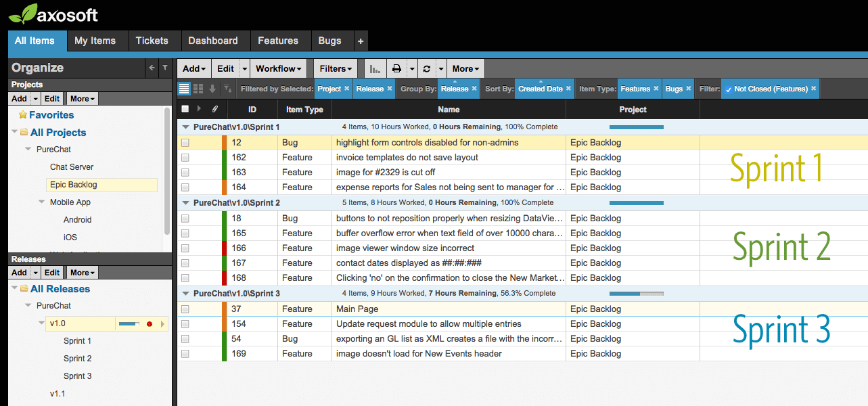Collapse the PureChat\v1.0\Sprint 1 group
The width and height of the screenshot is (868, 406).
pyautogui.click(x=185, y=127)
